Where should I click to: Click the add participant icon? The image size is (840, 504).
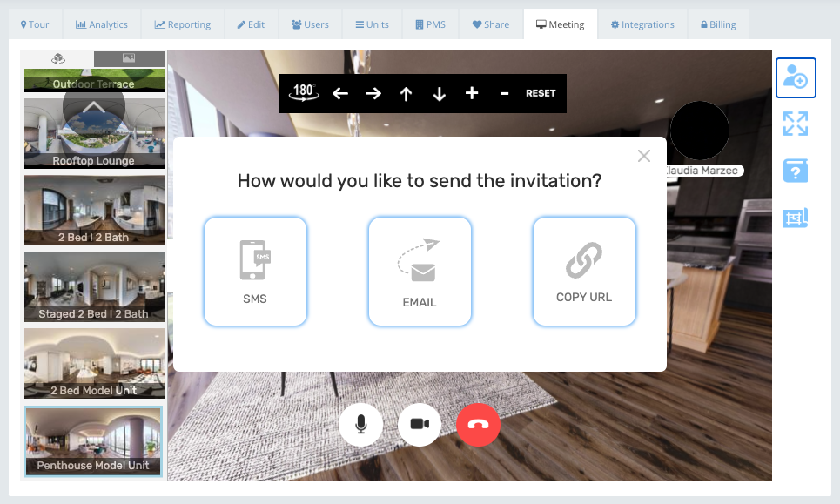pos(796,77)
